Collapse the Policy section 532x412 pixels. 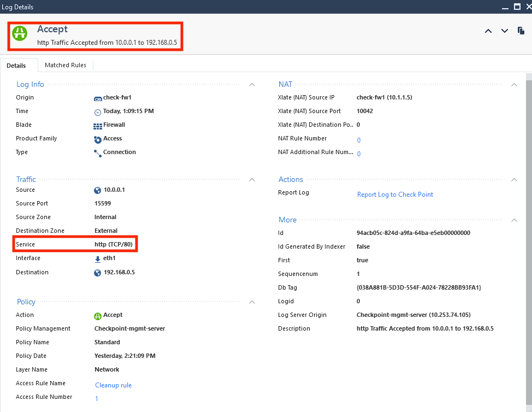[252, 302]
